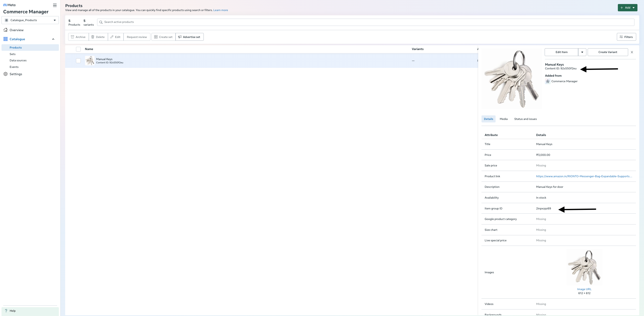644x316 pixels.
Task: Click the Create set grid icon
Action: 156,37
